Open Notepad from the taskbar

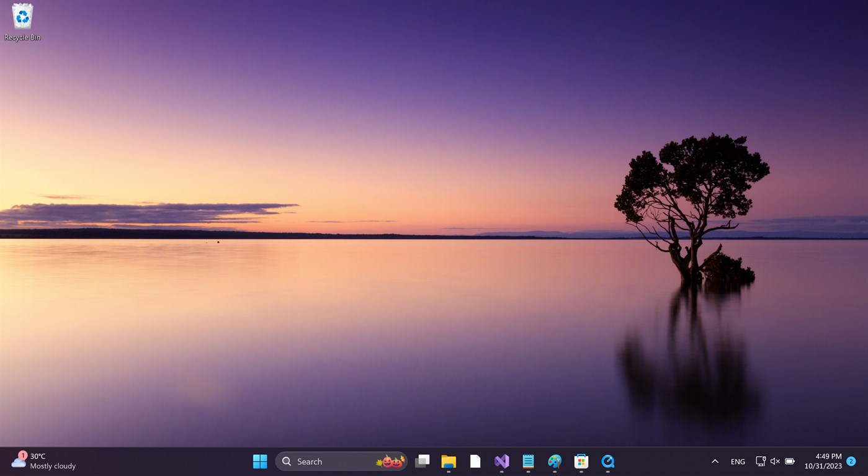click(x=528, y=461)
